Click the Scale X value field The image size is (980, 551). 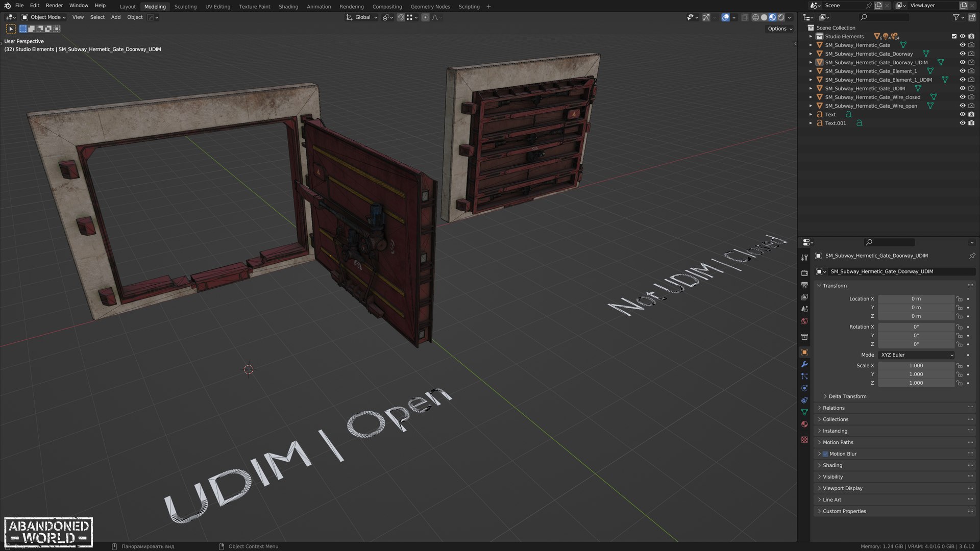916,366
